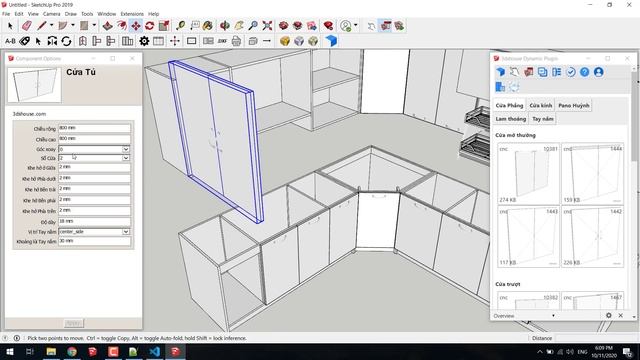Select door thumbnail numbered 10381

tap(528, 174)
